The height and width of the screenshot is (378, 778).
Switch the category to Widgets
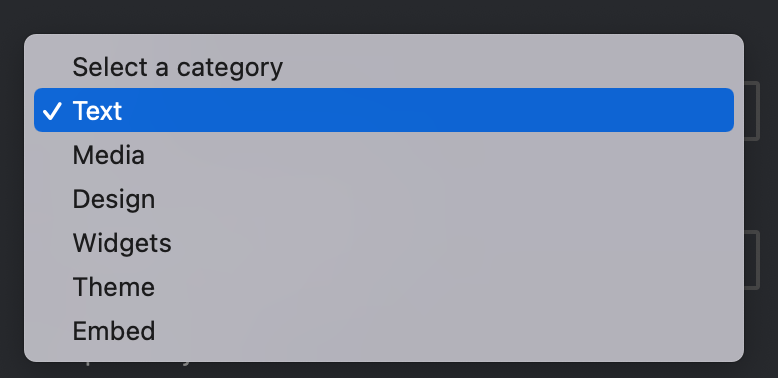(384, 243)
